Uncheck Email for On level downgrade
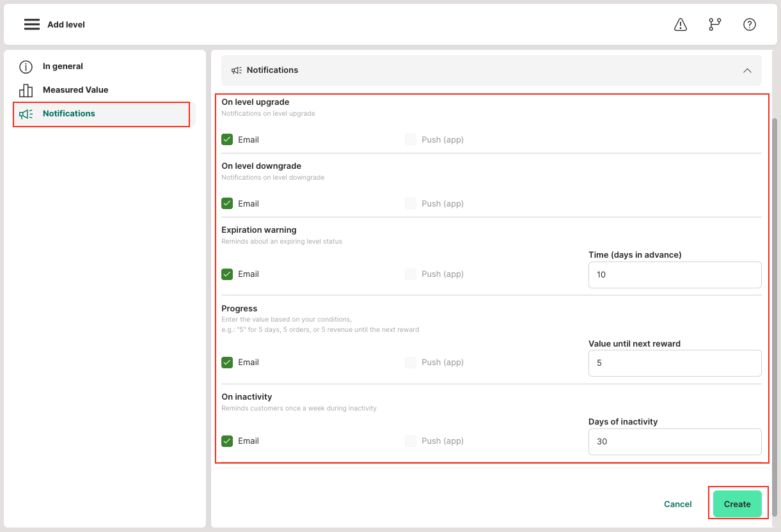 tap(227, 203)
